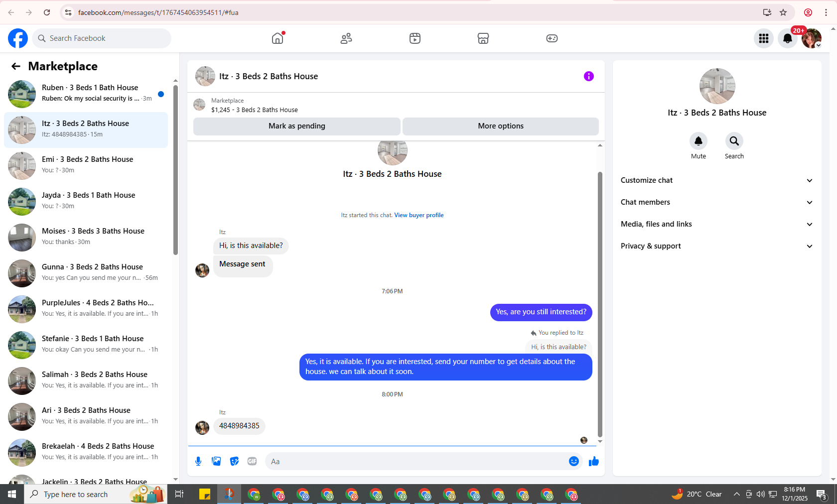Click the browser address bar URL
Screen dimensions: 837x504
pyautogui.click(x=158, y=12)
